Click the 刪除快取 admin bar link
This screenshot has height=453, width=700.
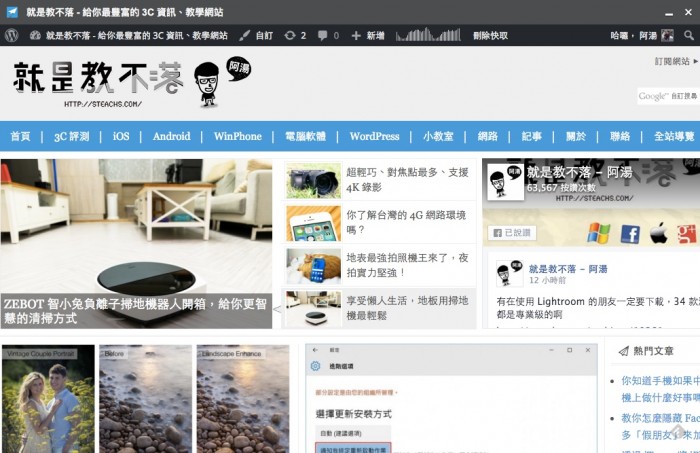pos(490,35)
